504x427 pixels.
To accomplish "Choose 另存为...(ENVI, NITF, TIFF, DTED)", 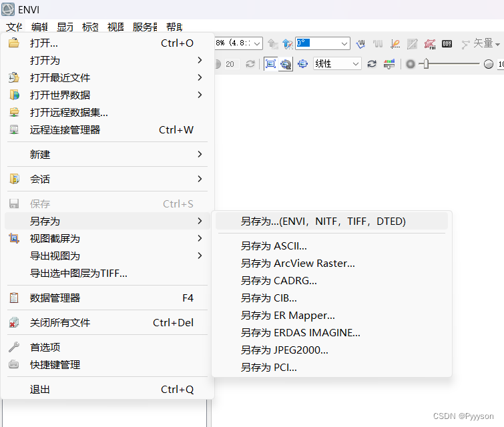I will point(332,221).
